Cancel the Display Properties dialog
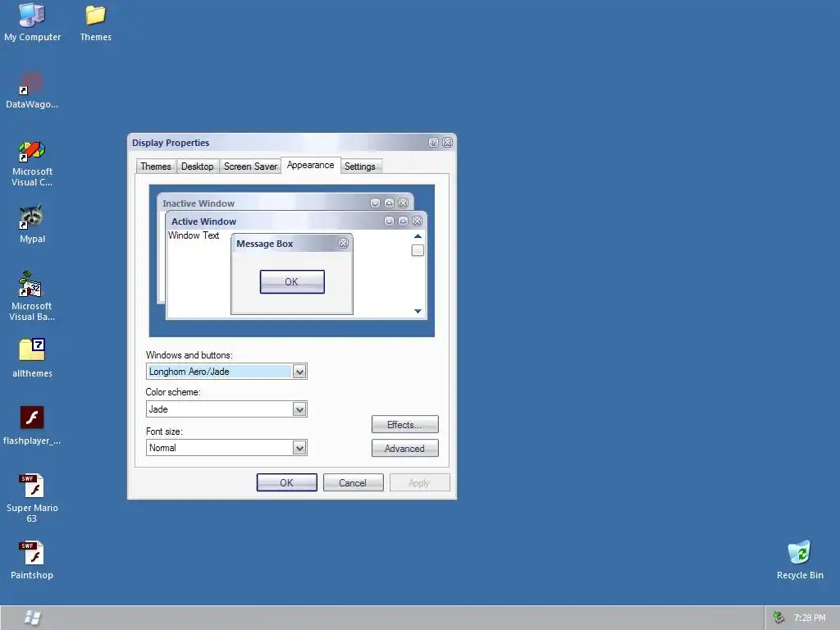Viewport: 840px width, 630px height. pos(353,482)
